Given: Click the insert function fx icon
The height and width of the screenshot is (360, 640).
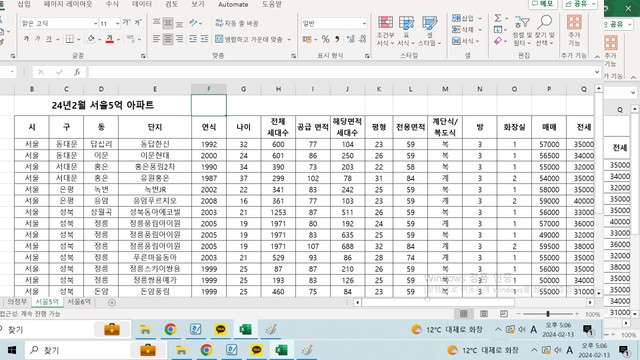Looking at the screenshot, I should click(x=77, y=72).
